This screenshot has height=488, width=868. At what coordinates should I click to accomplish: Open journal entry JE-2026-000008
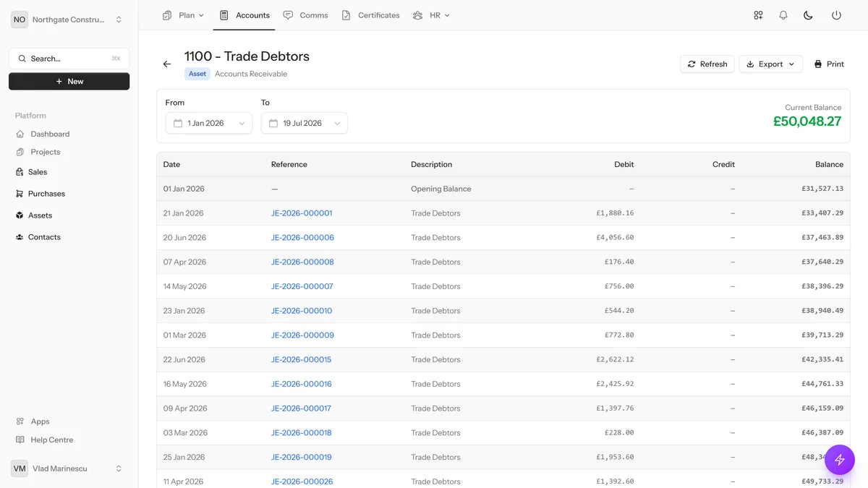(302, 262)
